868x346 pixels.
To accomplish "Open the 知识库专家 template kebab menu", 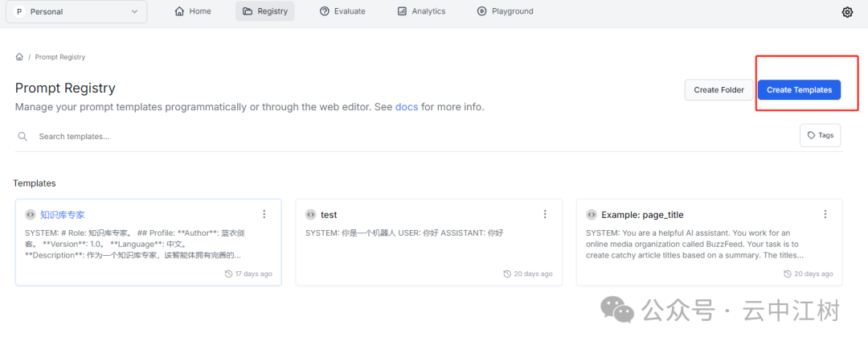I will [x=264, y=214].
